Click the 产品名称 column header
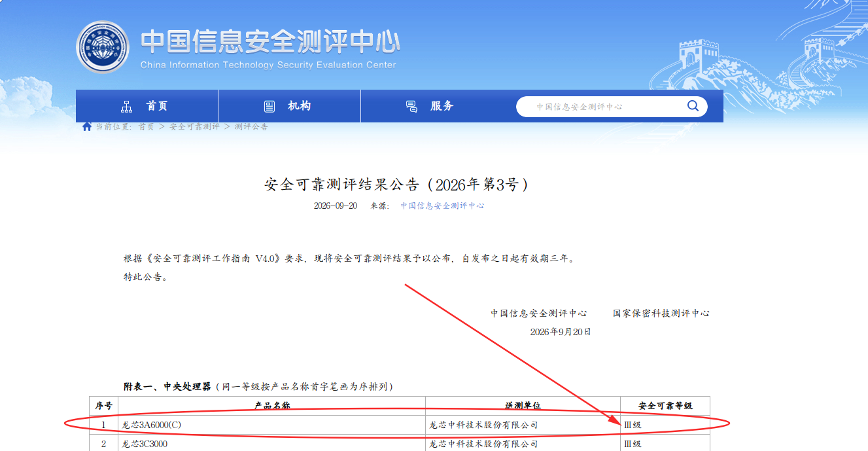Image resolution: width=868 pixels, height=451 pixels. point(272,406)
